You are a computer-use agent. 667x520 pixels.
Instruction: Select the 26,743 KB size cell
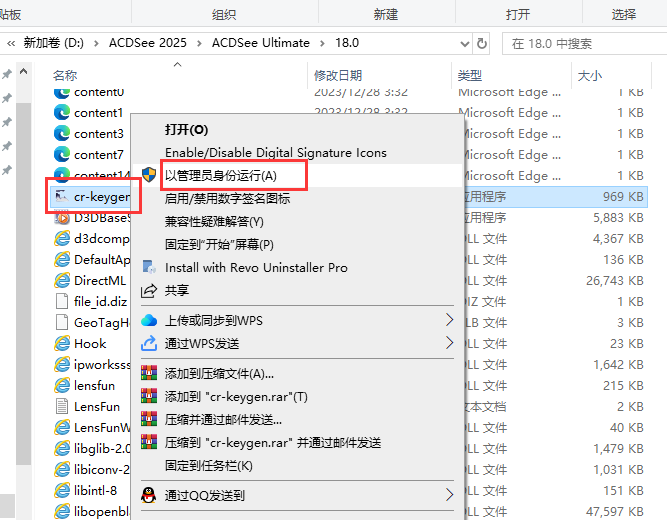point(615,280)
